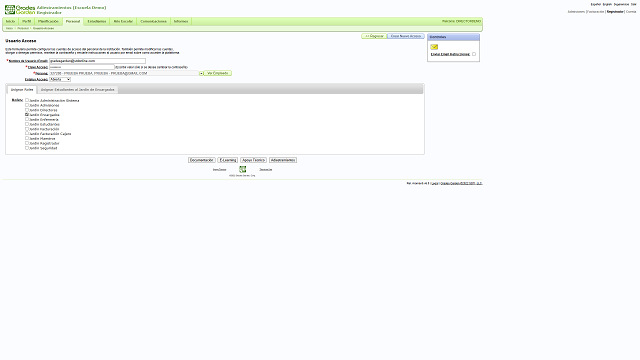Click the Grades Garden logo icon

10,10
